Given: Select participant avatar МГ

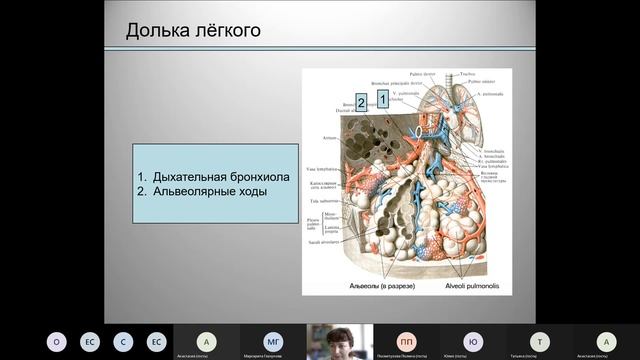Looking at the screenshot, I should coord(273,342).
